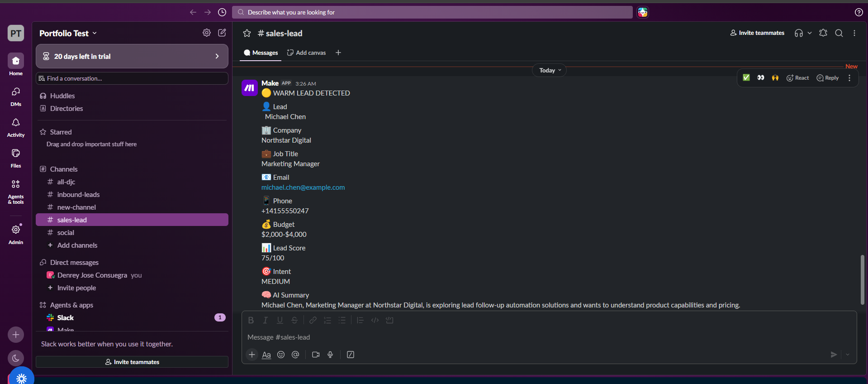This screenshot has width=868, height=384.
Task: Click the Slackbot AI icon beside search
Action: point(643,12)
